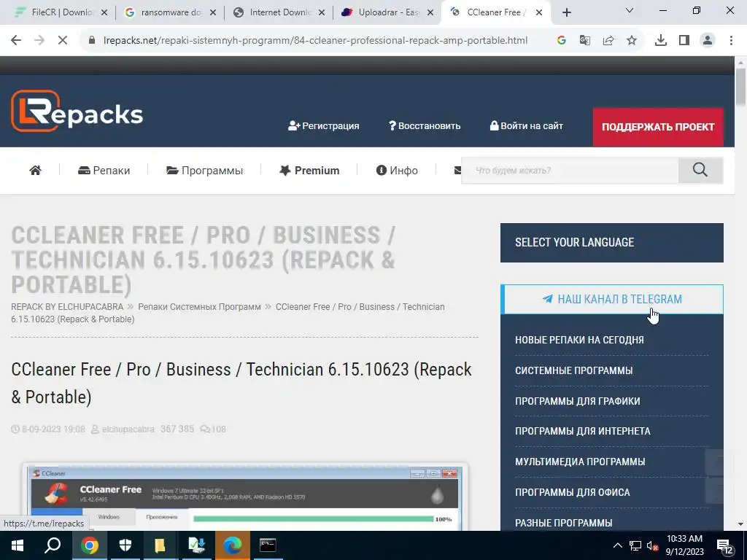Open МУЛЬТИМЕДИА ПРОГРАММЫ category
Screen dimensions: 747x560
point(580,462)
